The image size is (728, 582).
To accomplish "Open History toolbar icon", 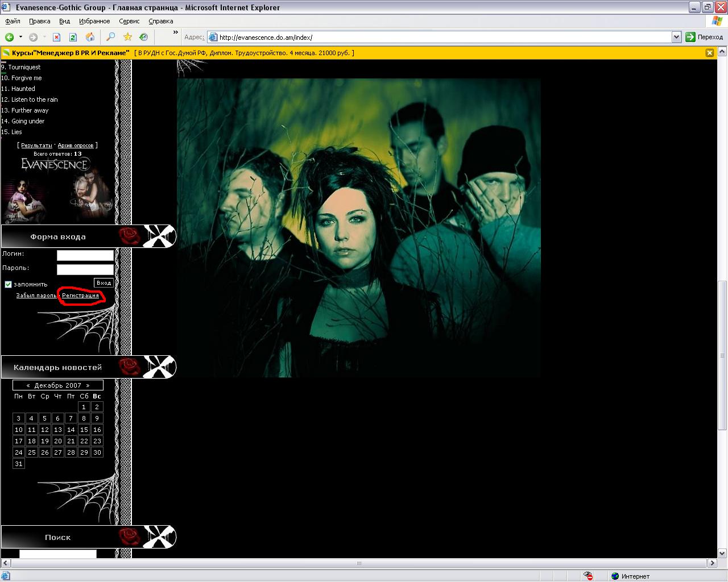I will click(x=144, y=37).
